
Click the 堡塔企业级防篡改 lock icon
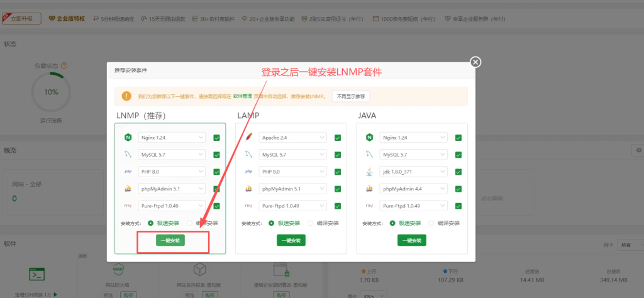pyautogui.click(x=281, y=270)
